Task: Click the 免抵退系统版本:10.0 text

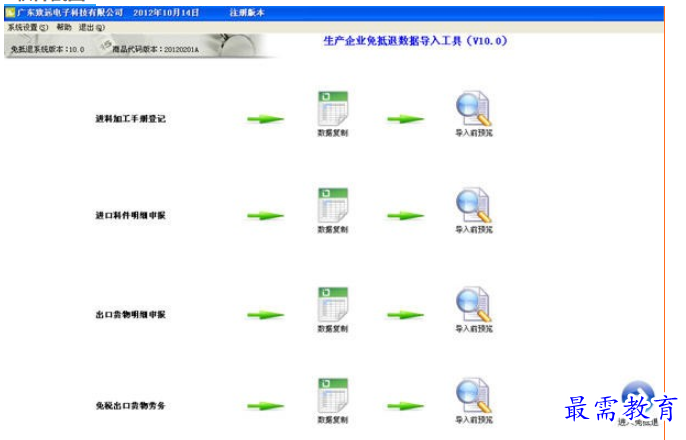Action: [x=47, y=49]
